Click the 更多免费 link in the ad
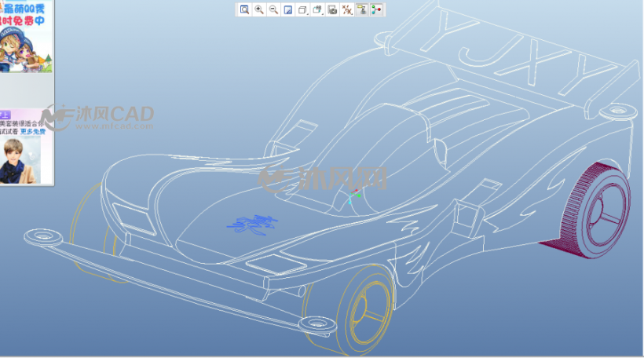Viewport: 644px width, 358px height. (33, 131)
